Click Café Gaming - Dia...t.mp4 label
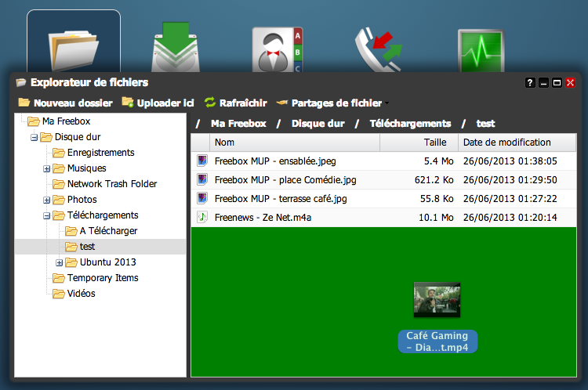The width and height of the screenshot is (588, 390). (437, 341)
